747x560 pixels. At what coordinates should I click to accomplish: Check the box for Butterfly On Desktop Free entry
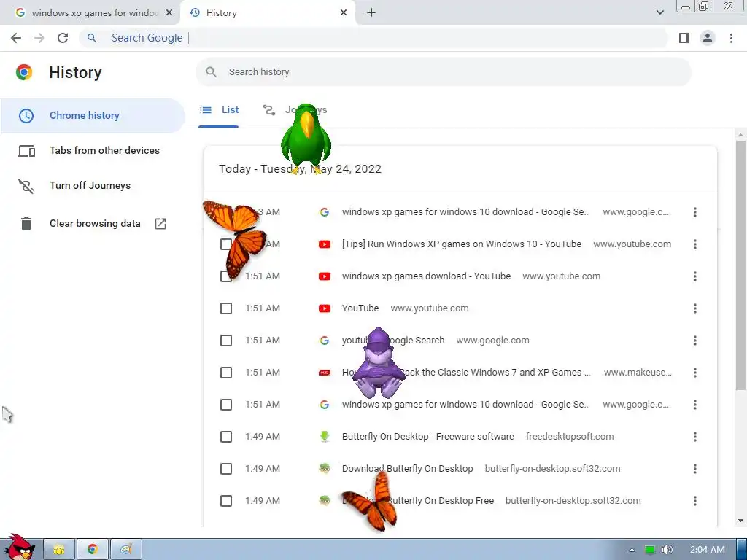click(x=226, y=501)
